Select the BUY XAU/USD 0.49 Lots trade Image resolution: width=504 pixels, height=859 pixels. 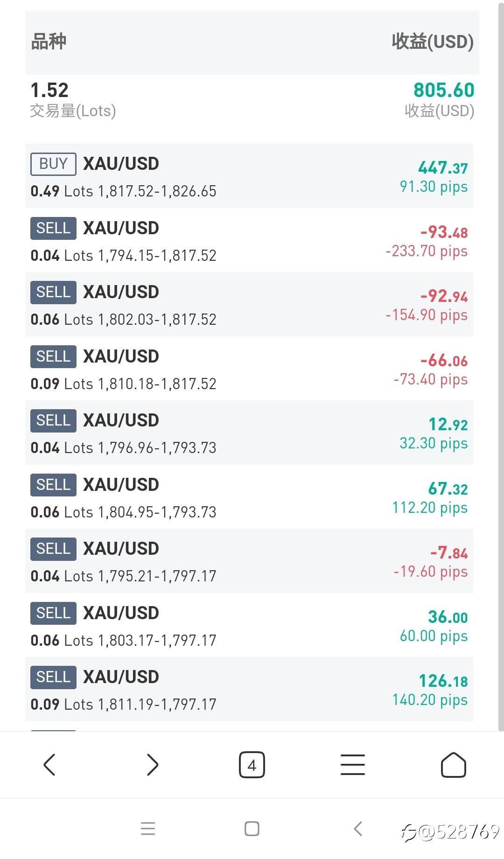pos(249,176)
